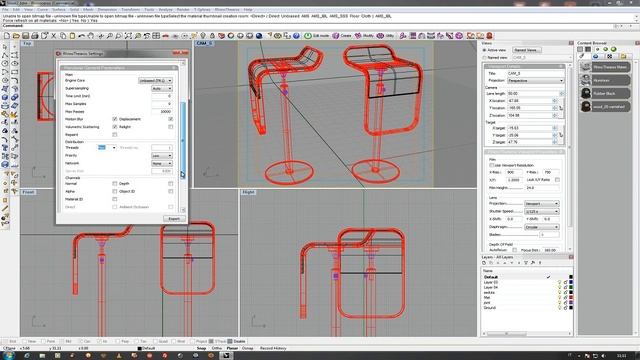
Task: Enable Use Viewport Resolution checkbox
Action: [492, 165]
